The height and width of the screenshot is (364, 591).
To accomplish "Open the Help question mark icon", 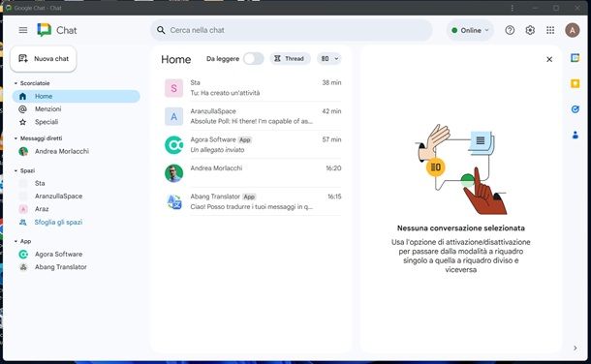I will (510, 30).
